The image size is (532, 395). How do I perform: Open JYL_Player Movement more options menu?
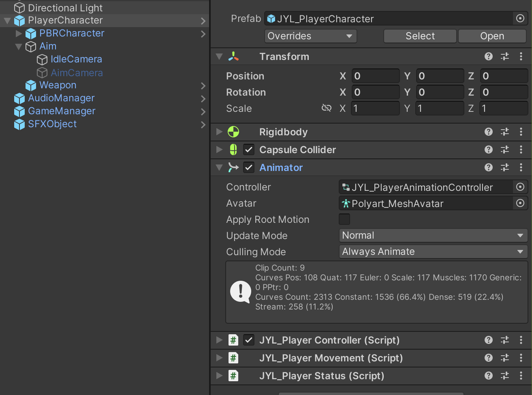pyautogui.click(x=521, y=358)
